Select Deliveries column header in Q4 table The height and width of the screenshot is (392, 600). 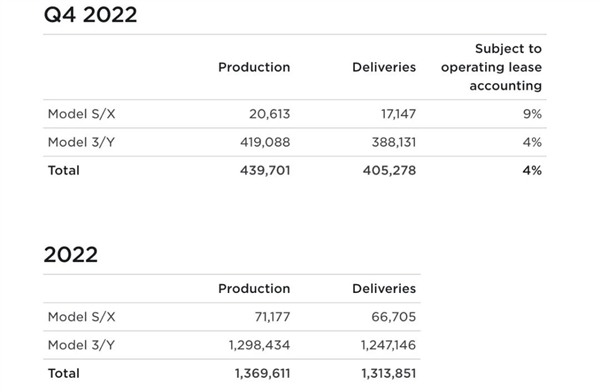[x=384, y=67]
